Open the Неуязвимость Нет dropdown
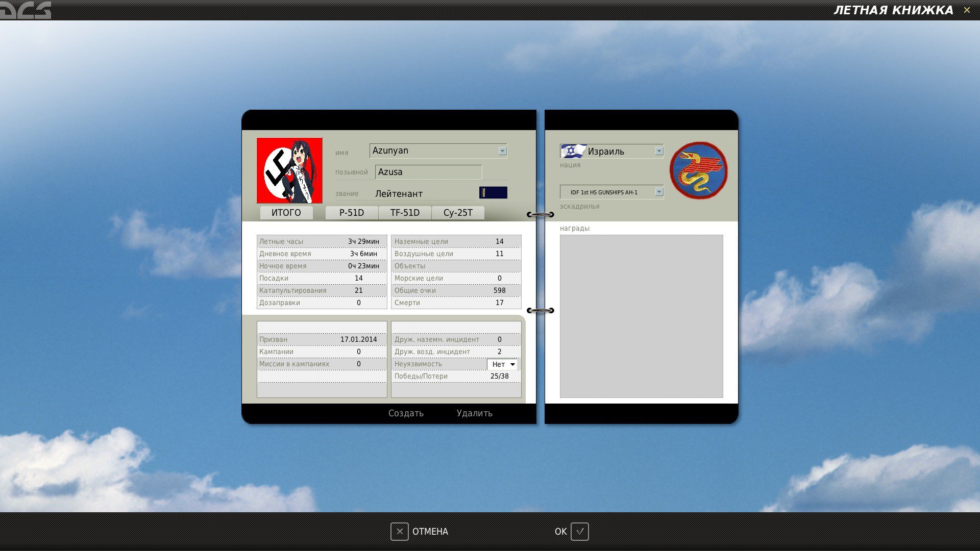The width and height of the screenshot is (980, 551). (x=503, y=364)
